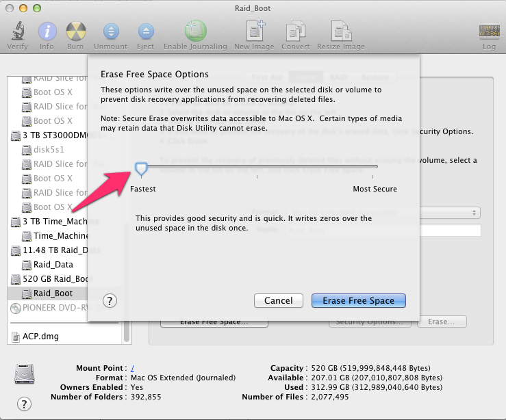Click the Eject toolbar icon
This screenshot has width=506, height=420.
click(x=146, y=31)
